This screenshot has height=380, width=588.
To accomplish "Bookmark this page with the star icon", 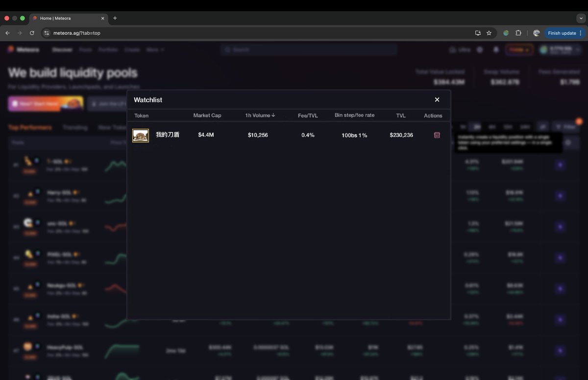I will pos(489,33).
